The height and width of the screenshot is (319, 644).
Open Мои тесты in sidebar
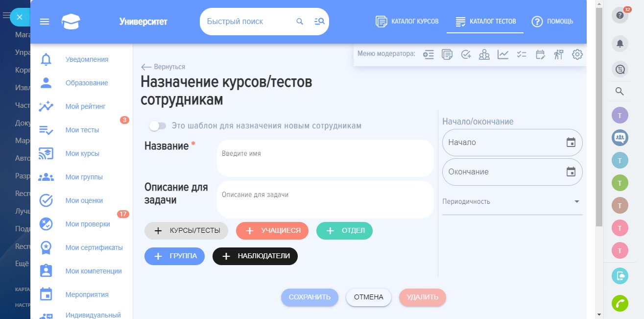[81, 130]
